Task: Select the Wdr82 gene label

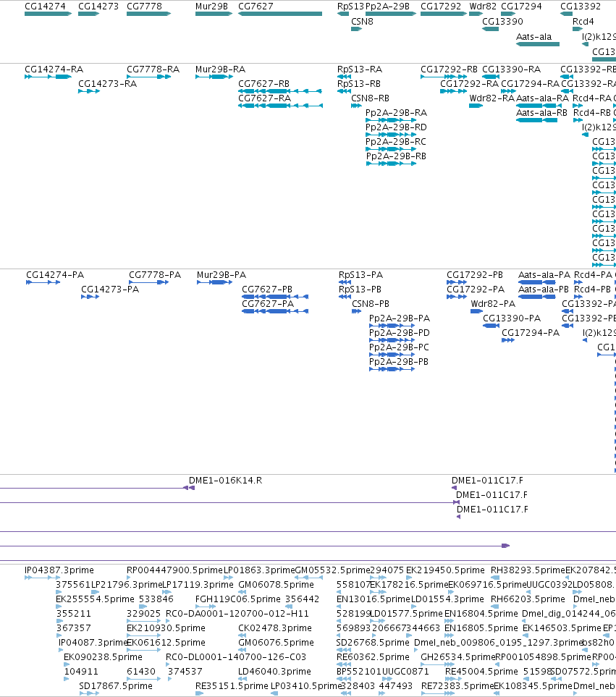Action: click(483, 7)
